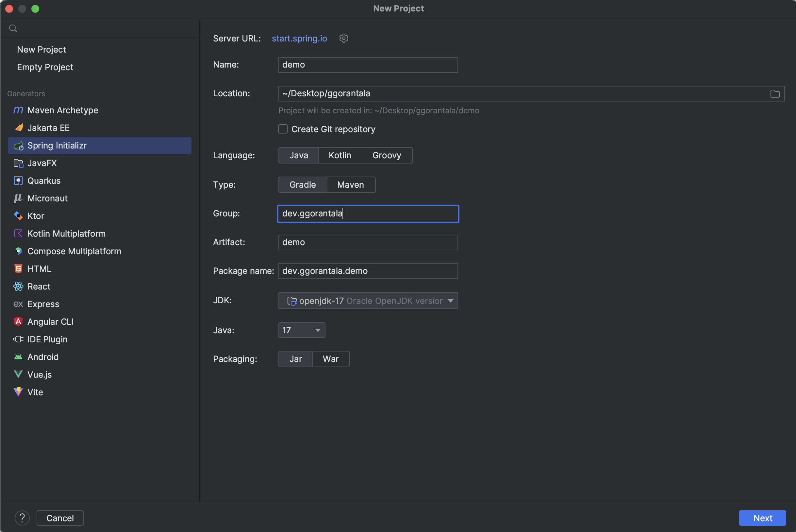Open the JDK dropdown
The image size is (796, 532).
coord(368,301)
